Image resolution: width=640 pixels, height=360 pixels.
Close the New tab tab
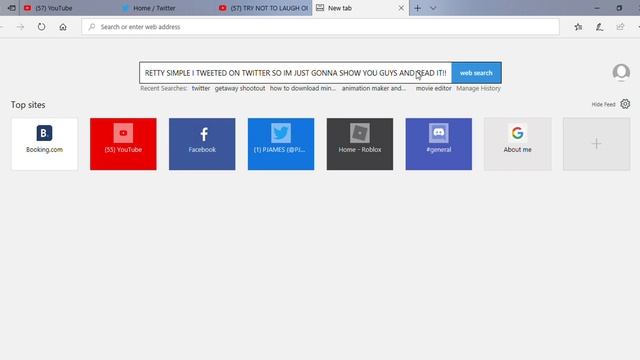tap(401, 8)
